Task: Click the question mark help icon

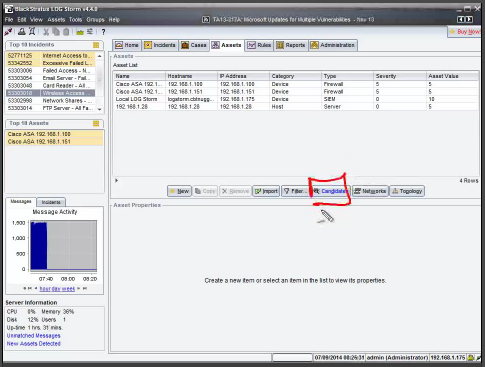Action: (103, 32)
